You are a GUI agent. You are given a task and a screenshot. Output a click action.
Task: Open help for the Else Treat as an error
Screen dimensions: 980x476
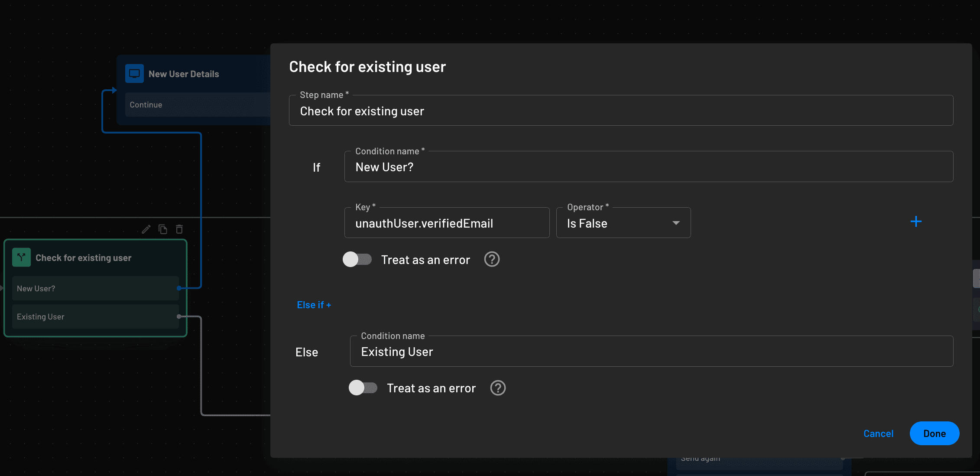click(x=497, y=388)
